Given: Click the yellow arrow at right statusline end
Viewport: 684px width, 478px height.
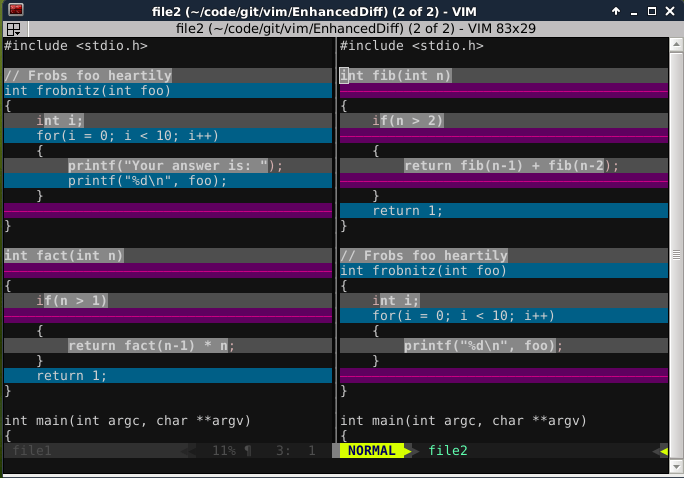Looking at the screenshot, I should [x=664, y=451].
